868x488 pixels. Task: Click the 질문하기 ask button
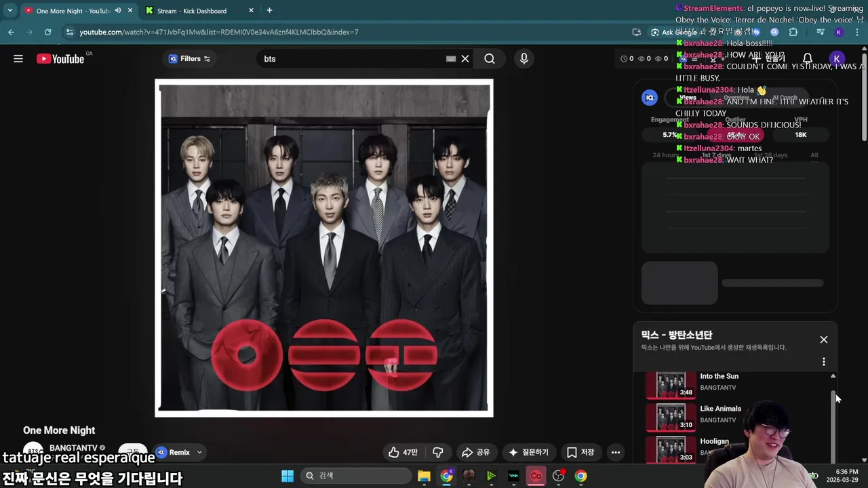tap(528, 452)
